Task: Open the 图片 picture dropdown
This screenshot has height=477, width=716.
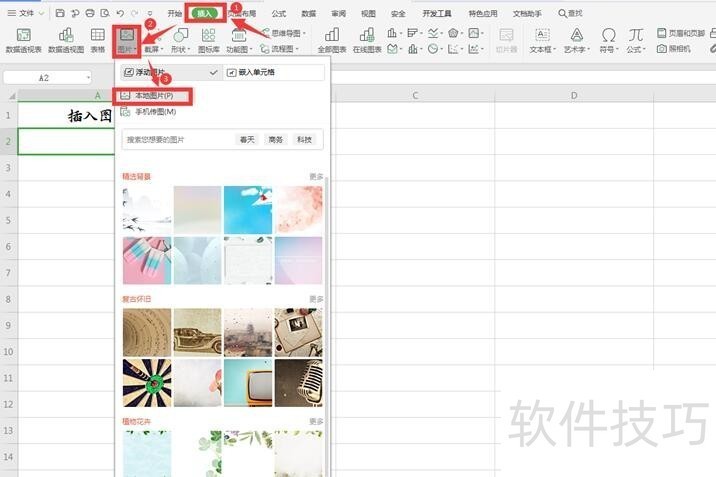Action: pyautogui.click(x=126, y=40)
